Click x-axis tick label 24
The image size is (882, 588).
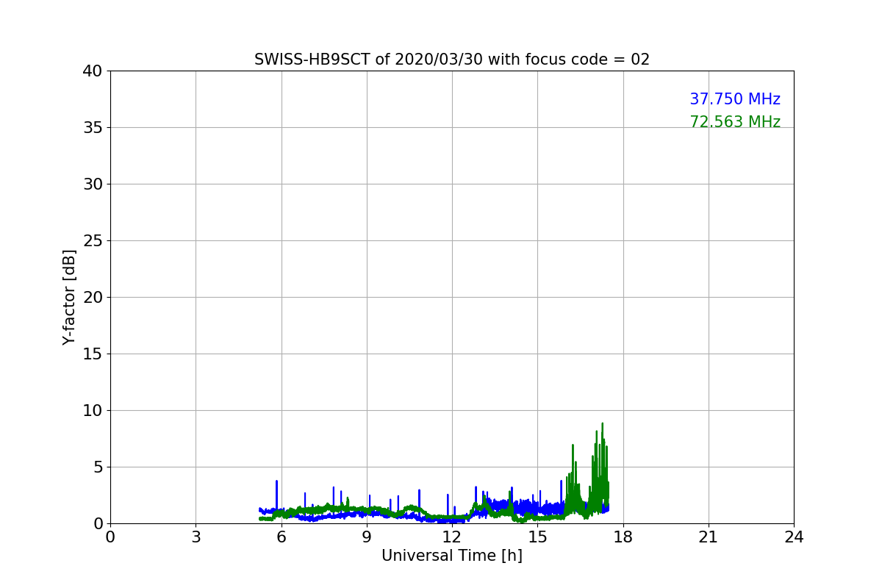794,537
